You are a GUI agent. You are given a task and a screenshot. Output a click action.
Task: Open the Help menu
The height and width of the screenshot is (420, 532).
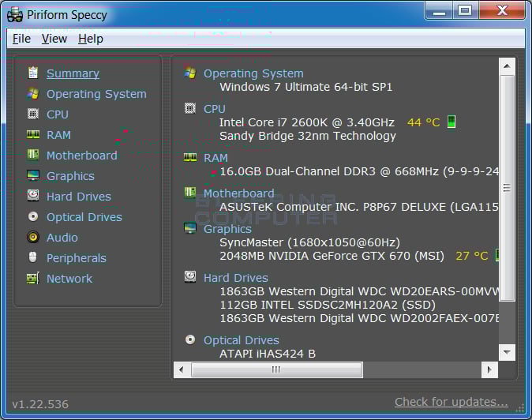click(91, 39)
